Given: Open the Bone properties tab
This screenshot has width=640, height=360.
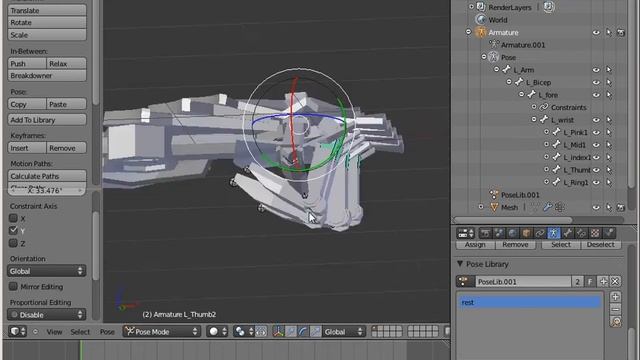Looking at the screenshot, I should point(567,233).
